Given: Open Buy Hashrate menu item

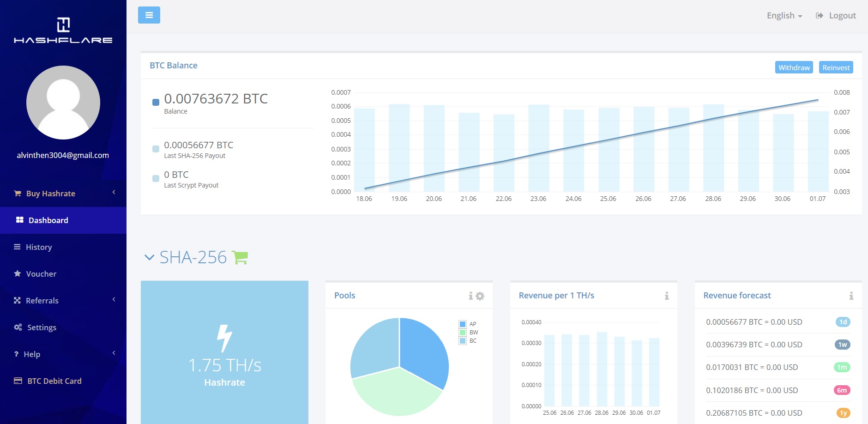Looking at the screenshot, I should (63, 194).
